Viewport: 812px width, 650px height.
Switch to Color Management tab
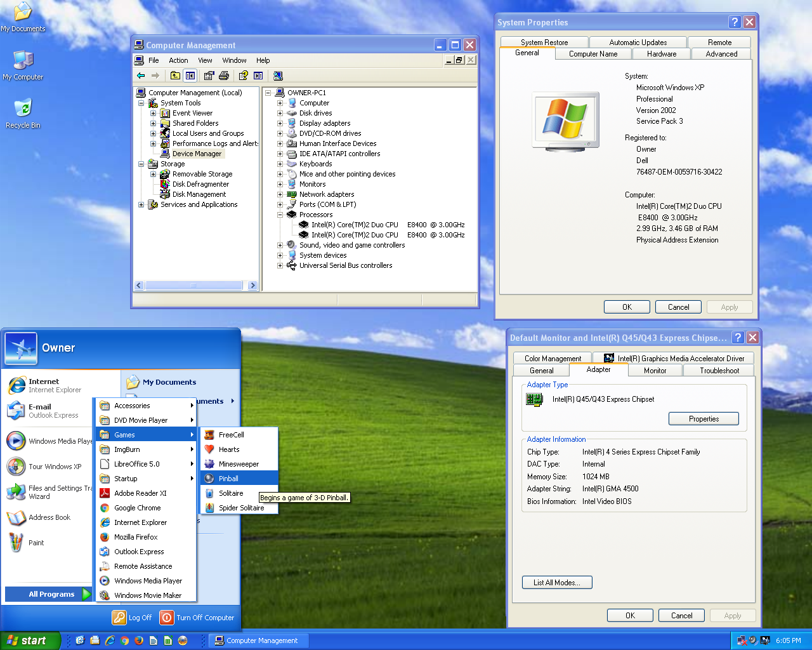[x=553, y=359]
